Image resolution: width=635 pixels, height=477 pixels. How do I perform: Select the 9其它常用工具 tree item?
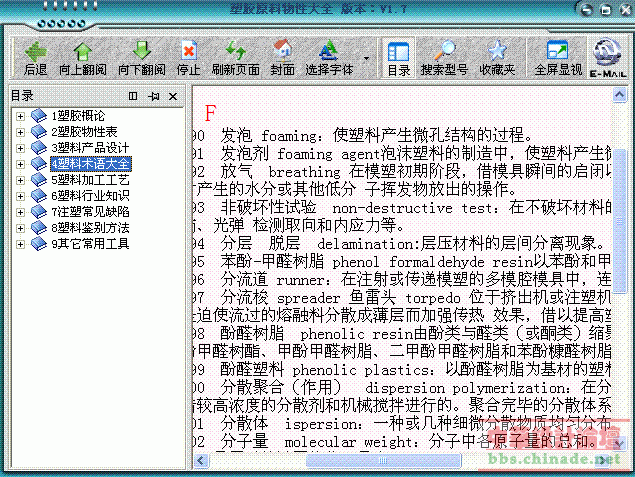tap(90, 244)
